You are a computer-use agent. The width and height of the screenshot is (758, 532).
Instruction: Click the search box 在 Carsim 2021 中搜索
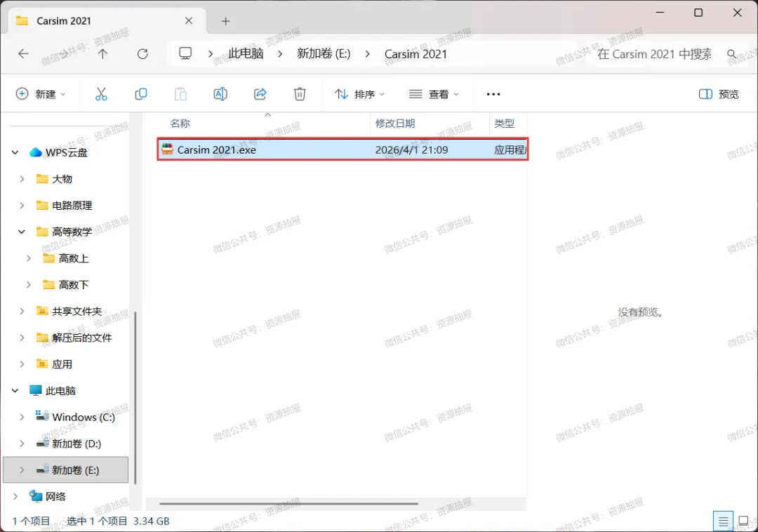tap(654, 53)
